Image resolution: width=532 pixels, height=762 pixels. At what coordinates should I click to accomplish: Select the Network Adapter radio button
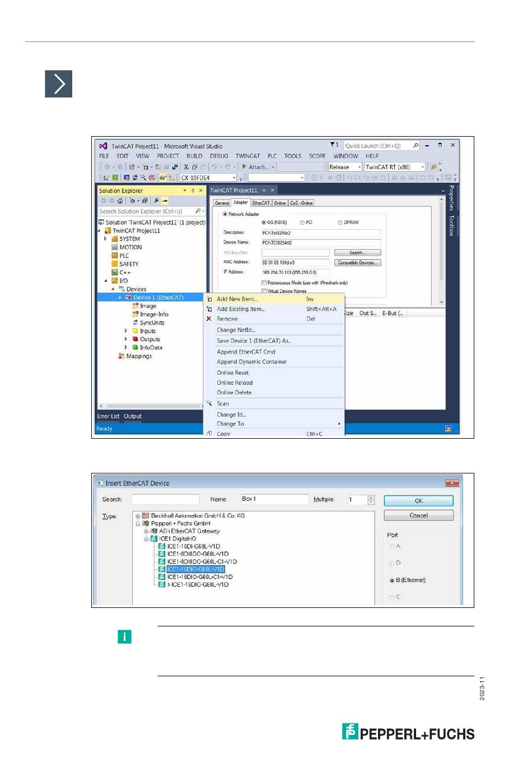click(225, 214)
